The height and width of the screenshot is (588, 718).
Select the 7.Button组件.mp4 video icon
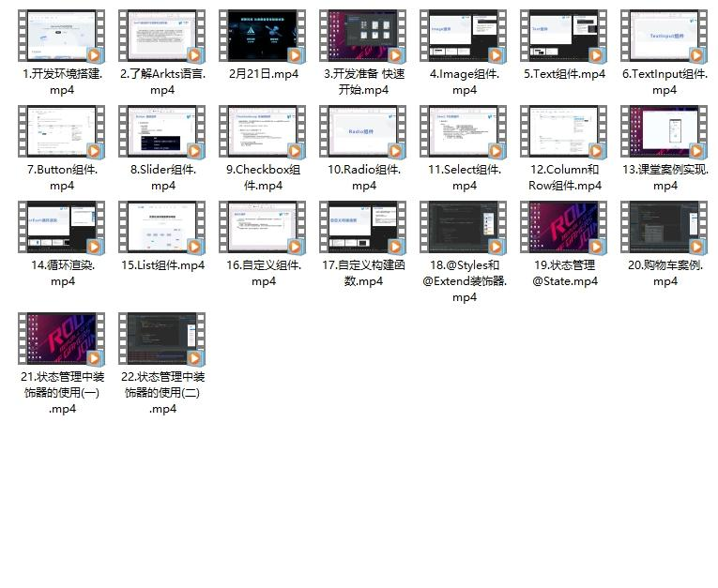pyautogui.click(x=62, y=132)
